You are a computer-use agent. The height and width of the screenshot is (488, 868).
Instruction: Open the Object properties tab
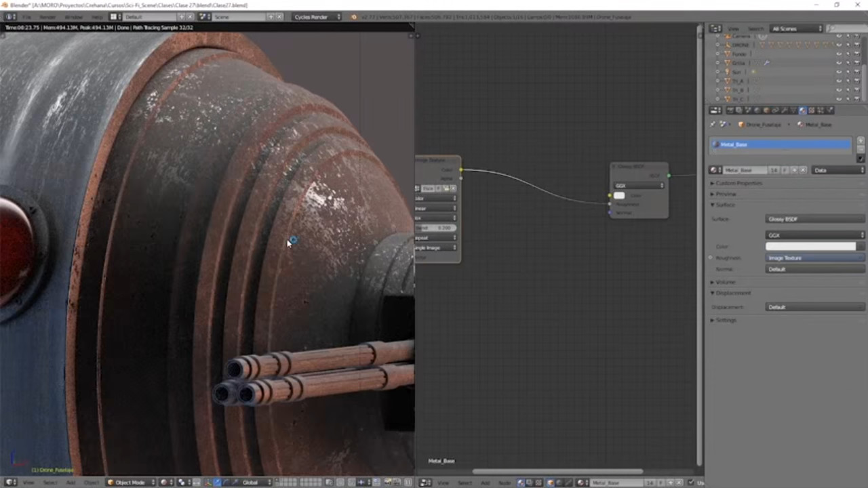(766, 110)
